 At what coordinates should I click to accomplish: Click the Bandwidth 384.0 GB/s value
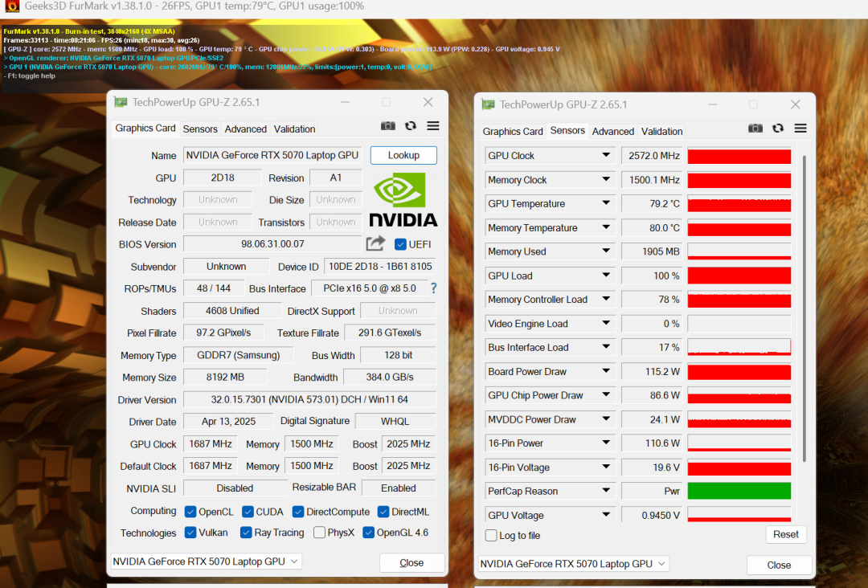click(x=390, y=378)
